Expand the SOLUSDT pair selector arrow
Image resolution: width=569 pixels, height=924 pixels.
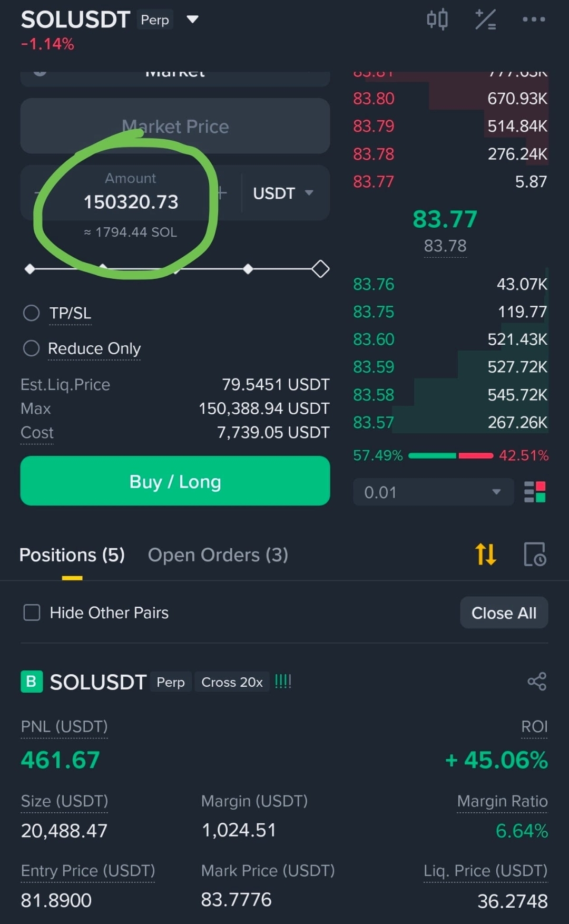coord(193,20)
